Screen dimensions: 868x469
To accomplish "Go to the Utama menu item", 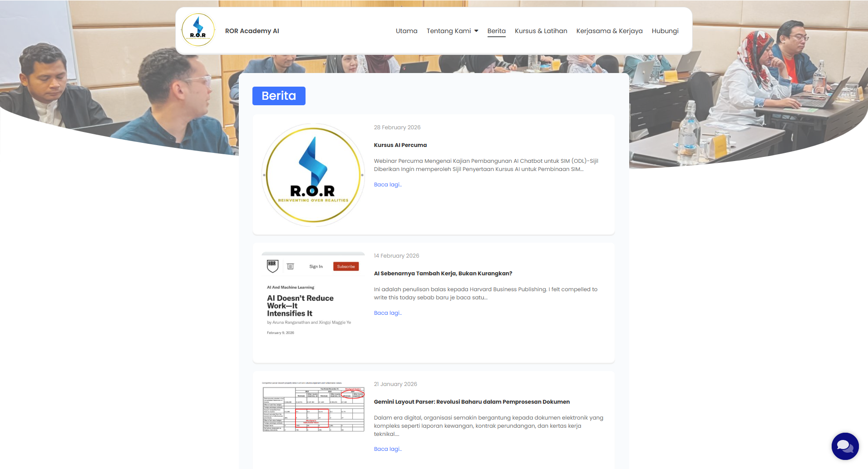I will pos(406,31).
